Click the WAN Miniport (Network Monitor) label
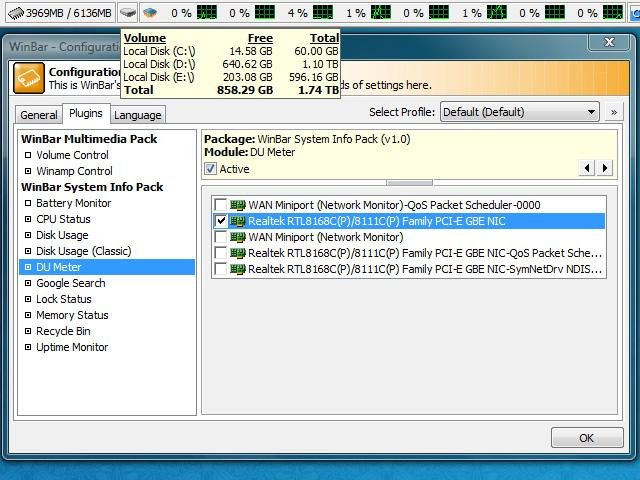This screenshot has height=480, width=640. pyautogui.click(x=326, y=237)
